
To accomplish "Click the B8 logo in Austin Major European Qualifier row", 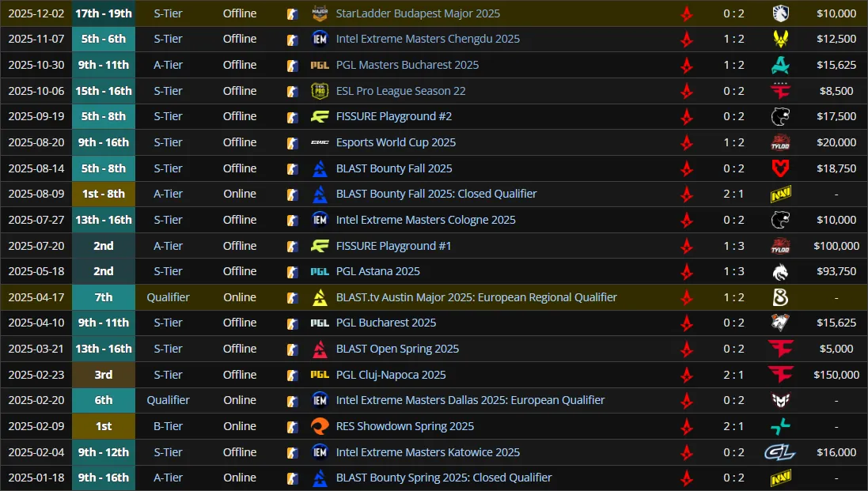I will pos(780,297).
